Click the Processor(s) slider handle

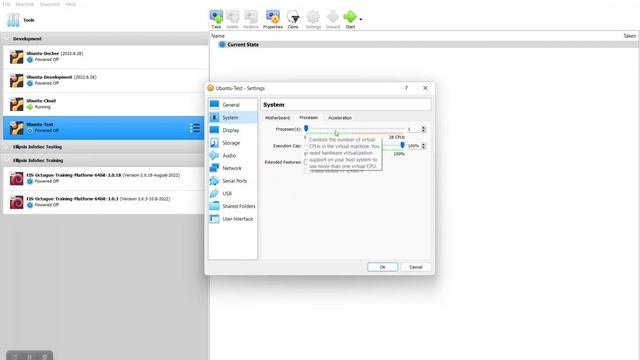tap(306, 129)
